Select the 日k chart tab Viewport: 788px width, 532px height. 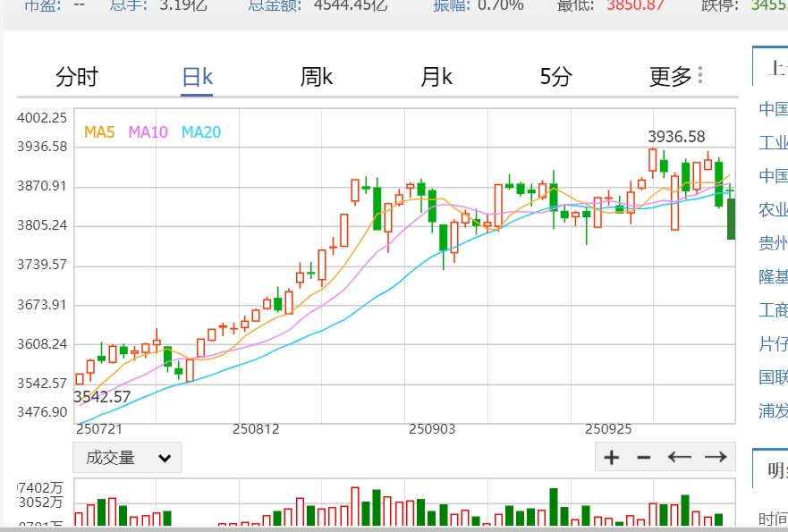[197, 77]
